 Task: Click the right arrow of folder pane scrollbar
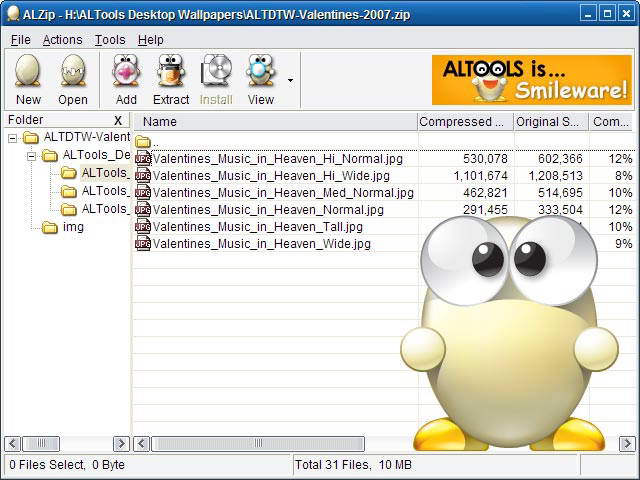(x=121, y=443)
